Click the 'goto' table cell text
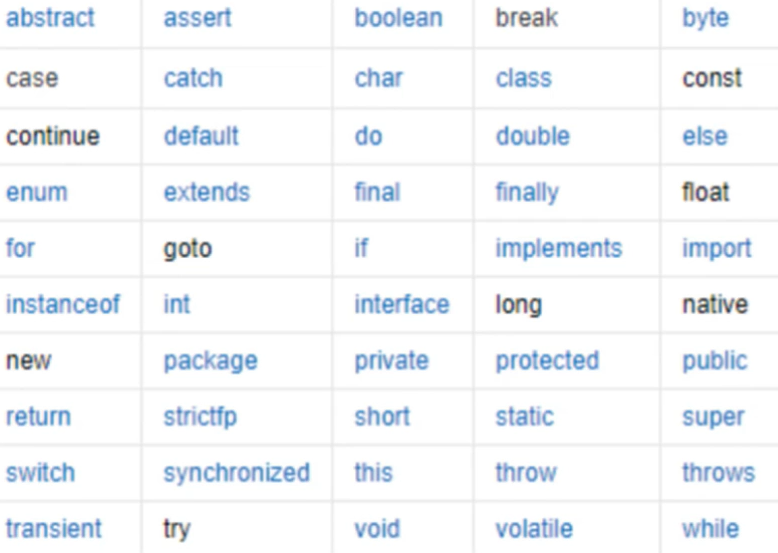This screenshot has height=553, width=778. pyautogui.click(x=188, y=249)
